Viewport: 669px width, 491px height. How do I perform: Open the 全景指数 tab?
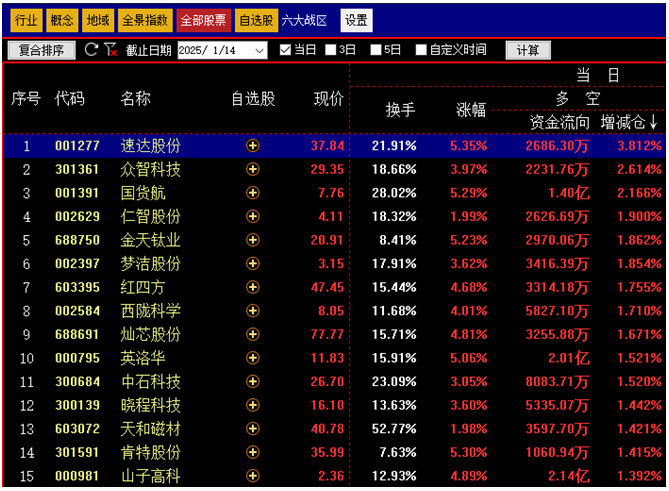(145, 20)
